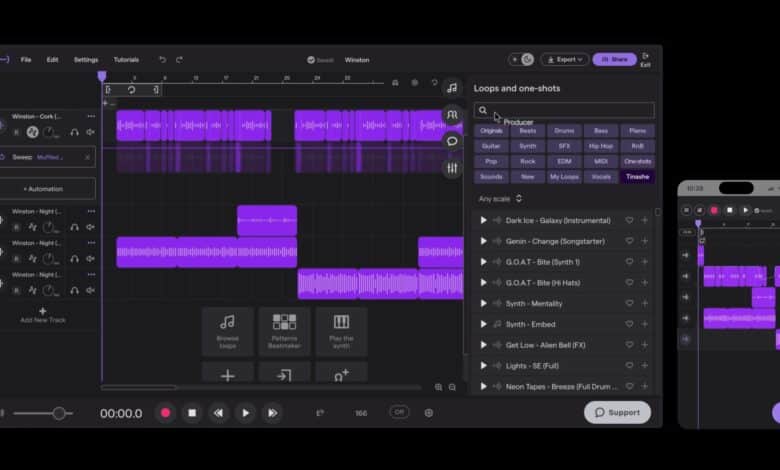
Task: Preview the G.O.A.T - Bite (Hi Hats) loop
Action: 483,282
